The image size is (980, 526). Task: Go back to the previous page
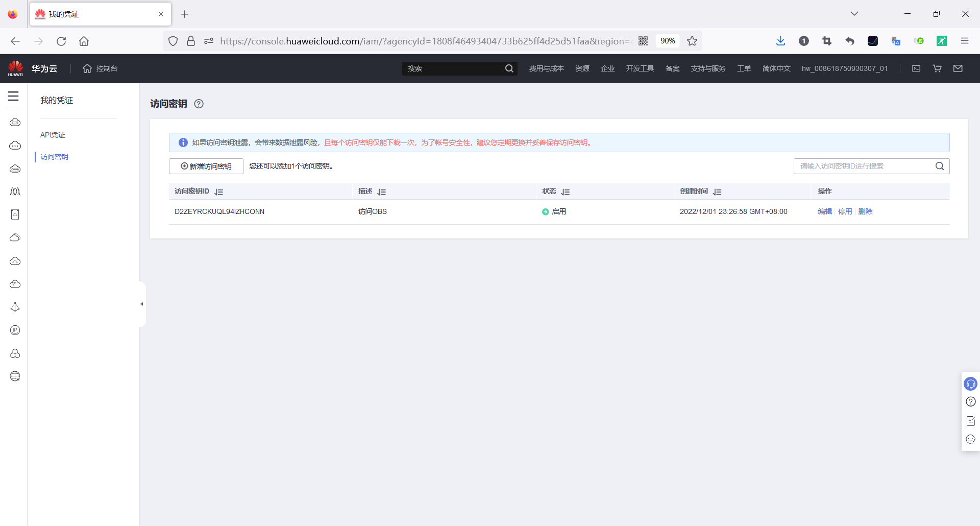tap(15, 41)
